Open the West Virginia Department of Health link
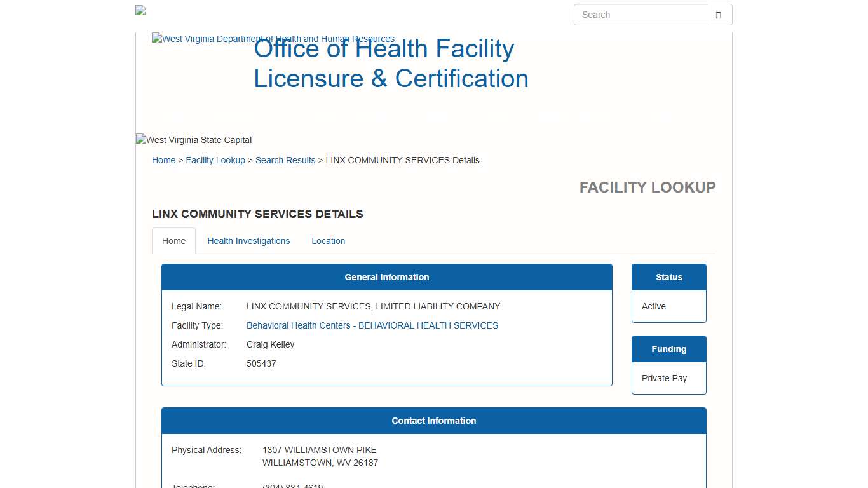Screen dimensions: 868x488 pyautogui.click(x=273, y=39)
